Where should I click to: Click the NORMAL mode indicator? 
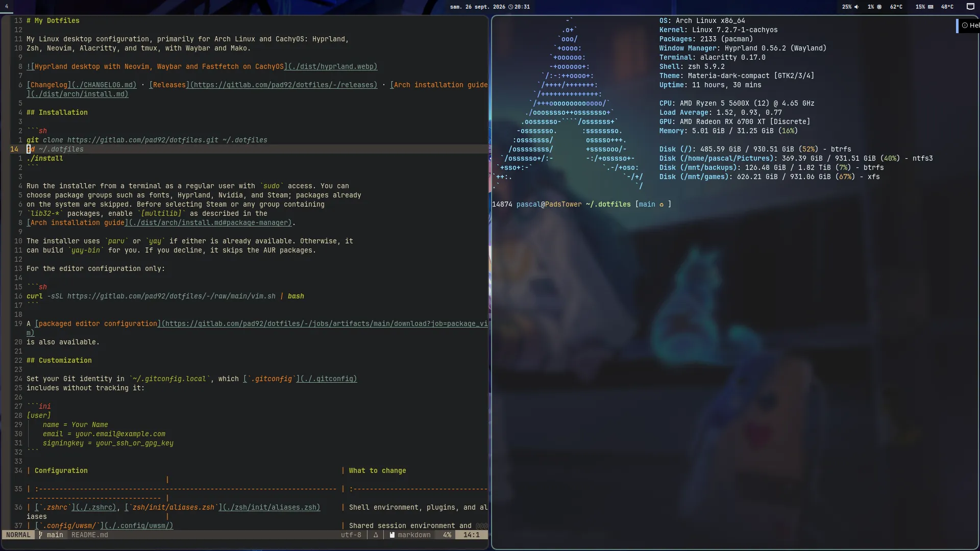pyautogui.click(x=18, y=535)
